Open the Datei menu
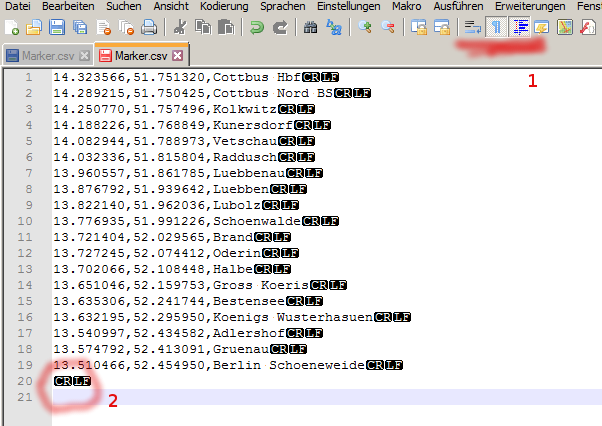The width and height of the screenshot is (602, 426). [x=18, y=6]
